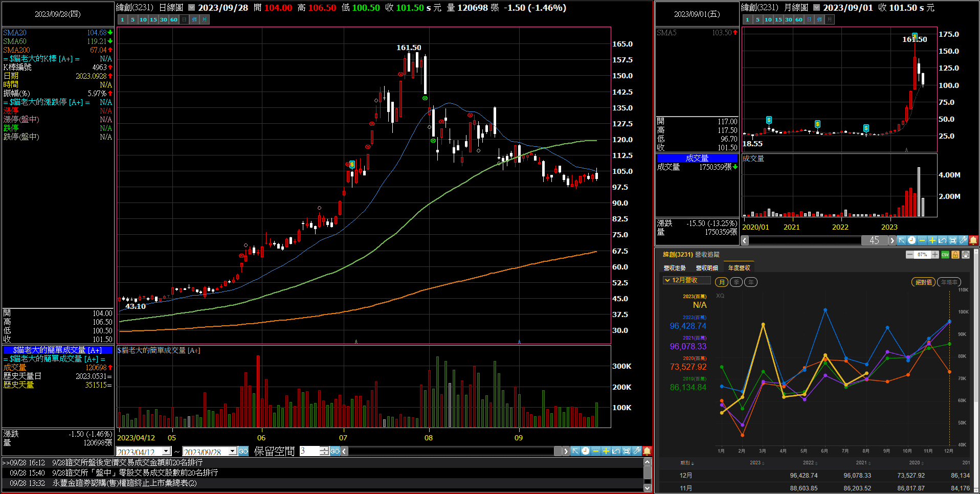Switch to the 營收明細 tab
Image resolution: width=980 pixels, height=494 pixels.
pos(707,268)
